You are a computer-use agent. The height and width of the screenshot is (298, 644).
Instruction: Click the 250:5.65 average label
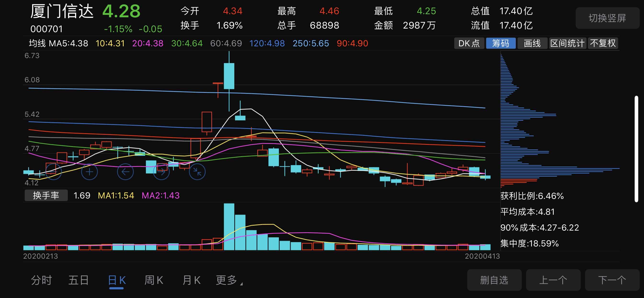point(311,43)
